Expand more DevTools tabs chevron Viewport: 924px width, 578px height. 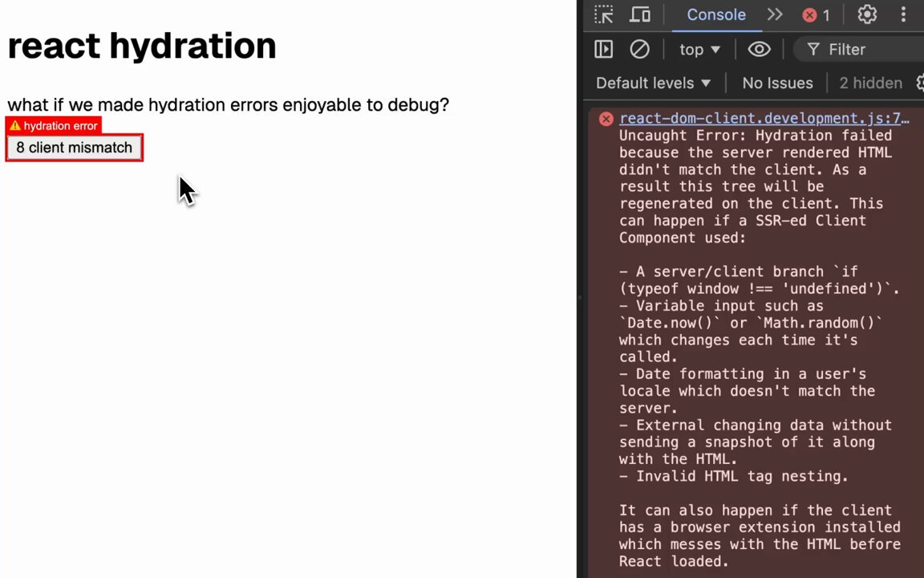775,14
